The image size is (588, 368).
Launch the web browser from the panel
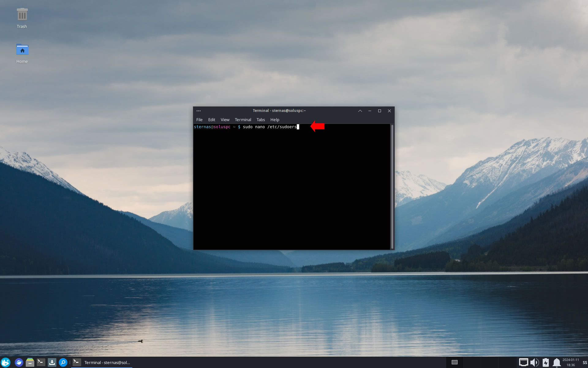19,362
